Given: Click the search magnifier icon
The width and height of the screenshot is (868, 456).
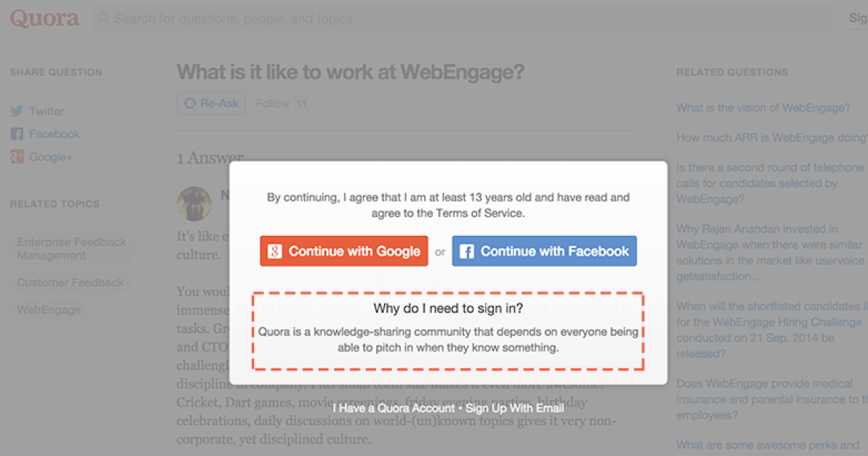Looking at the screenshot, I should click(105, 18).
